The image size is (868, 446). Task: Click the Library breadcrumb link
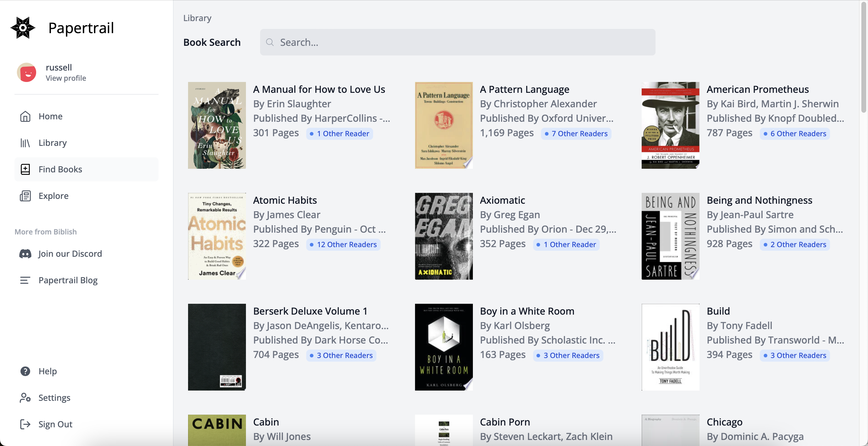coord(197,18)
